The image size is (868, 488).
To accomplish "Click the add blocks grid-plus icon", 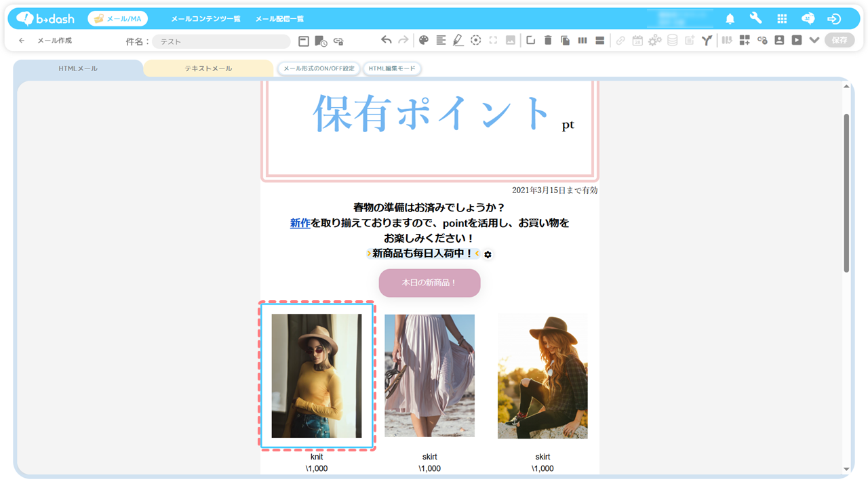I will pos(745,41).
